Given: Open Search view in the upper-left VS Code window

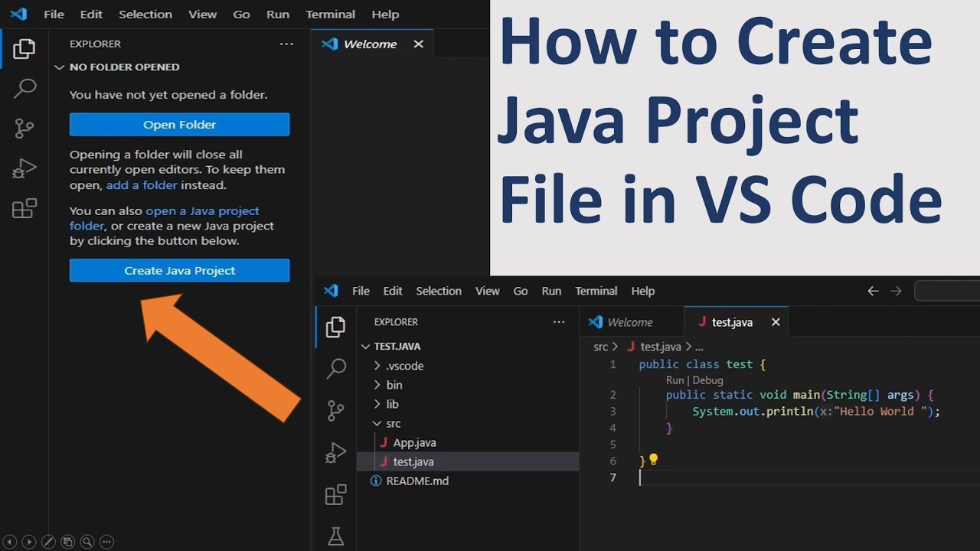Looking at the screenshot, I should point(24,88).
